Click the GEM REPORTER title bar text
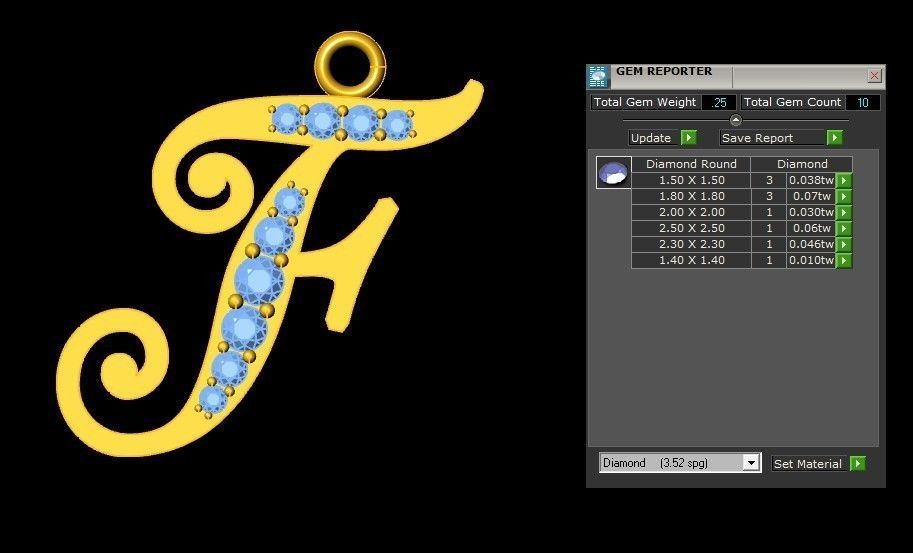The height and width of the screenshot is (553, 913). point(664,71)
